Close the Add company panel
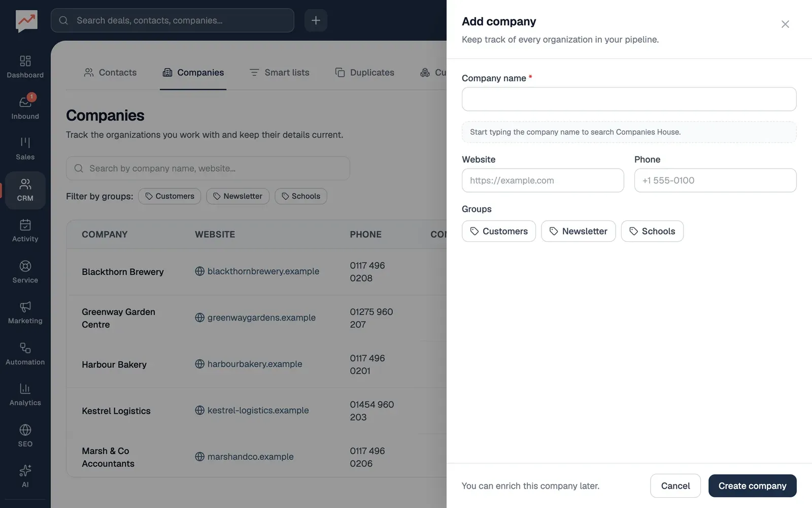812x508 pixels. tap(785, 24)
